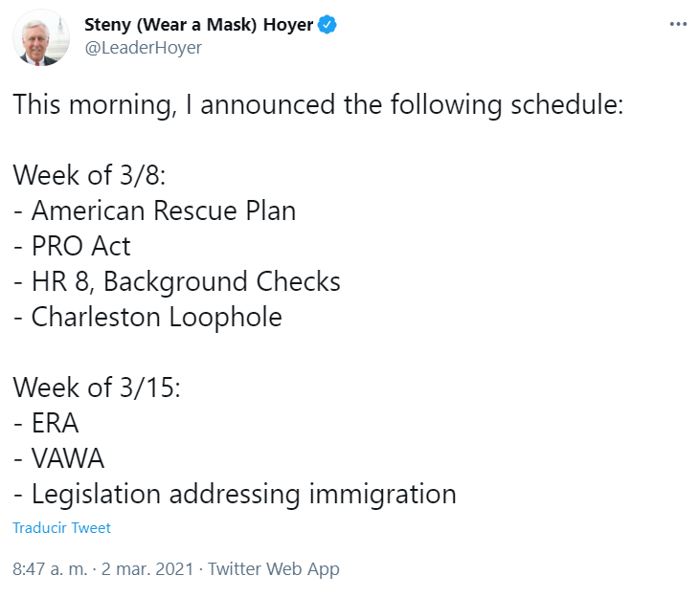Select the Charleston Loophole line
The image size is (700, 598).
click(x=147, y=317)
